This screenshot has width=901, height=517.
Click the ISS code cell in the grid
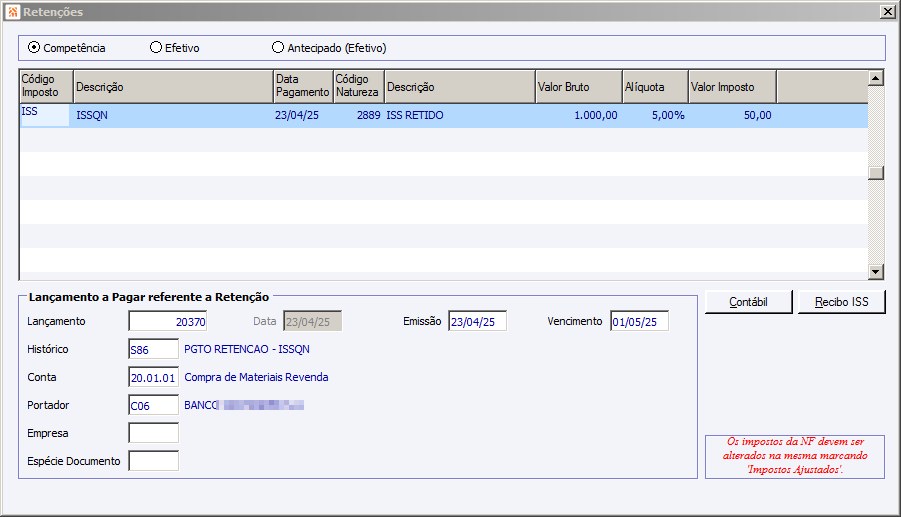click(45, 115)
